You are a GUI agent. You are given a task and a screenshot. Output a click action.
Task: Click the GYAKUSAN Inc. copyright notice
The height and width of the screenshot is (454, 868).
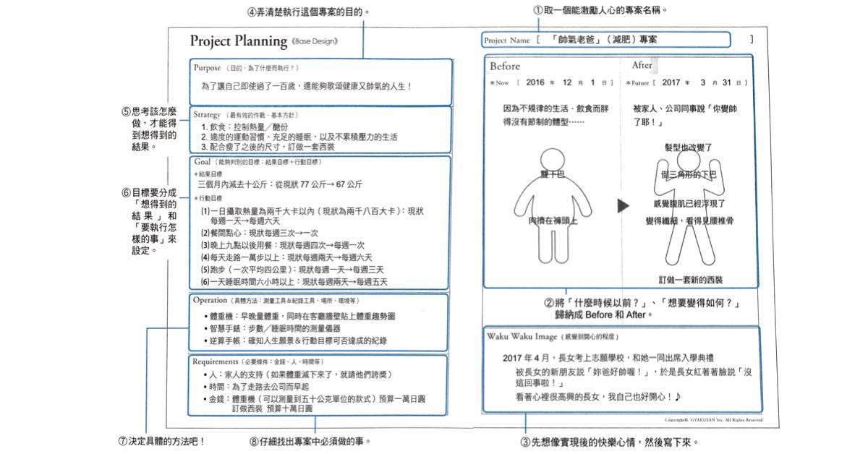[713, 420]
